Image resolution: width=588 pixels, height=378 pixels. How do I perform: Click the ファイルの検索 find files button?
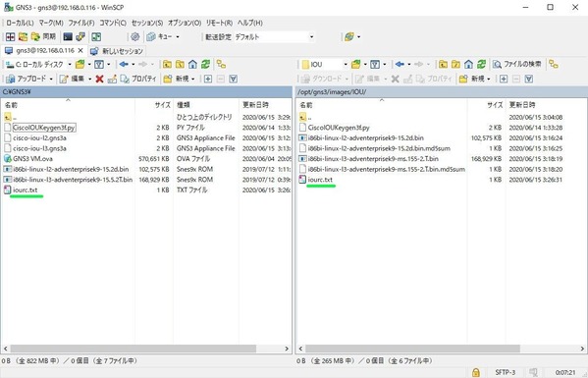pos(517,65)
